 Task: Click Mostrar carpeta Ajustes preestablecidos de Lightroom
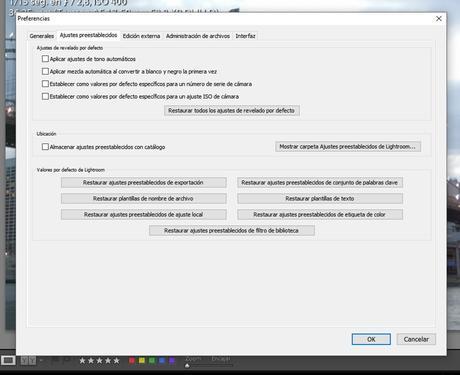click(x=348, y=147)
